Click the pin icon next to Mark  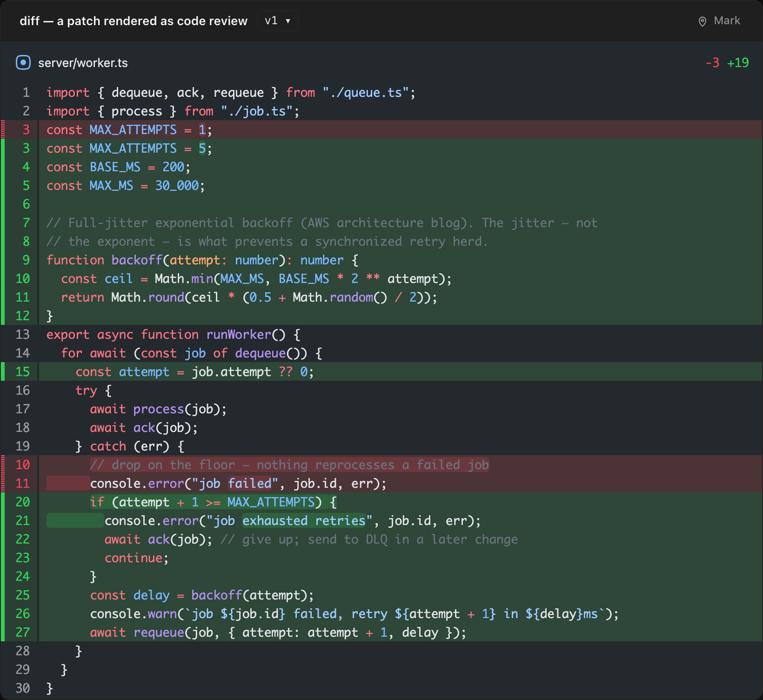coord(703,21)
